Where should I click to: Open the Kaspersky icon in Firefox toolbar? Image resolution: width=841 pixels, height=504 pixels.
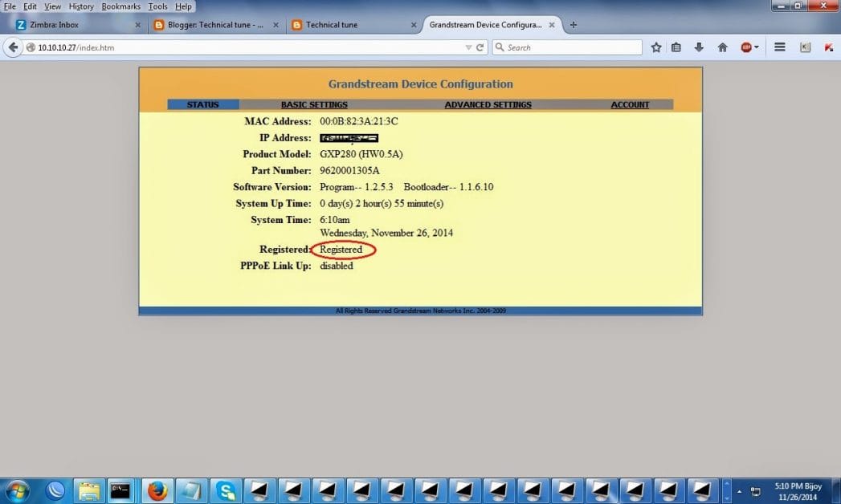coord(827,47)
